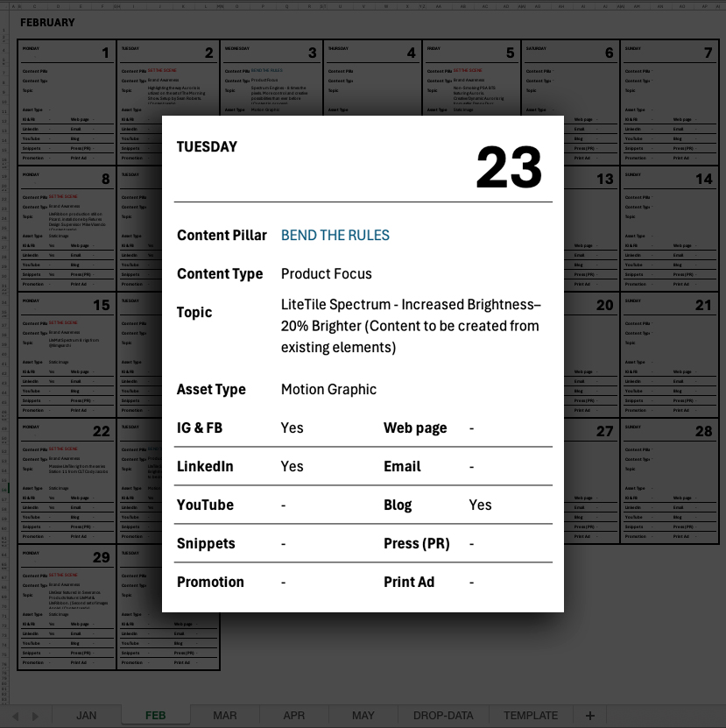Click the LinkedIn 'Yes' value
Image resolution: width=726 pixels, height=728 pixels.
[x=292, y=467]
